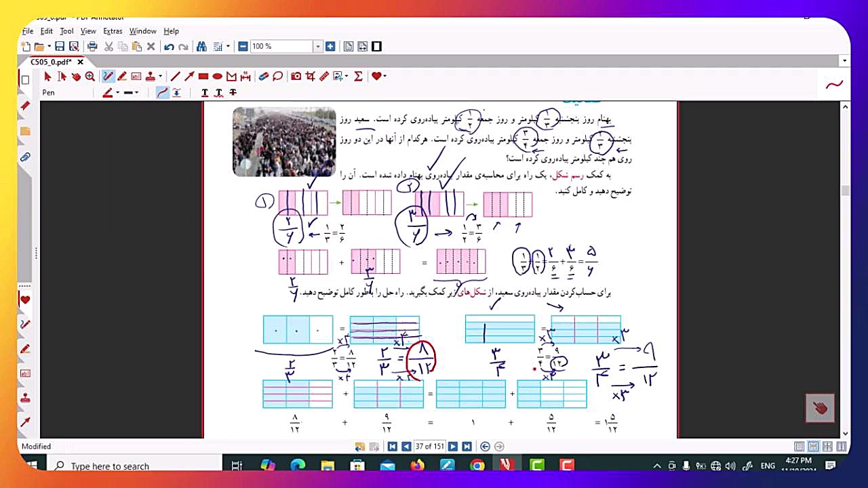
Task: Pick the Rectangle shape tool
Action: 203,77
